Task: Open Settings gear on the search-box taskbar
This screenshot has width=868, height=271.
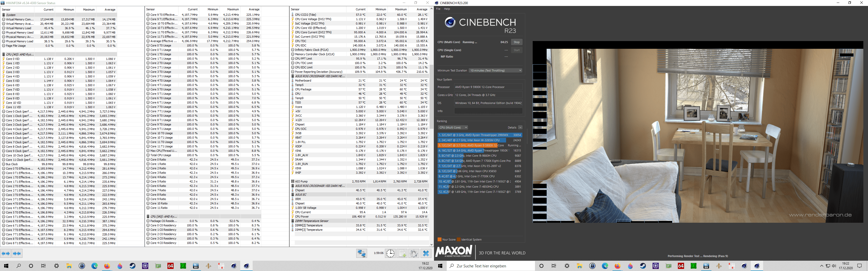Action: coord(567,266)
